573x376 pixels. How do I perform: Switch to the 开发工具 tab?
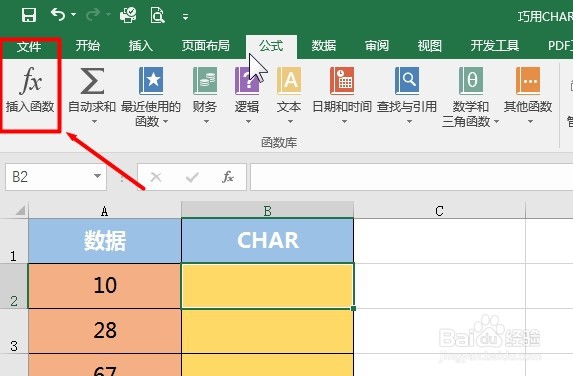tap(494, 46)
